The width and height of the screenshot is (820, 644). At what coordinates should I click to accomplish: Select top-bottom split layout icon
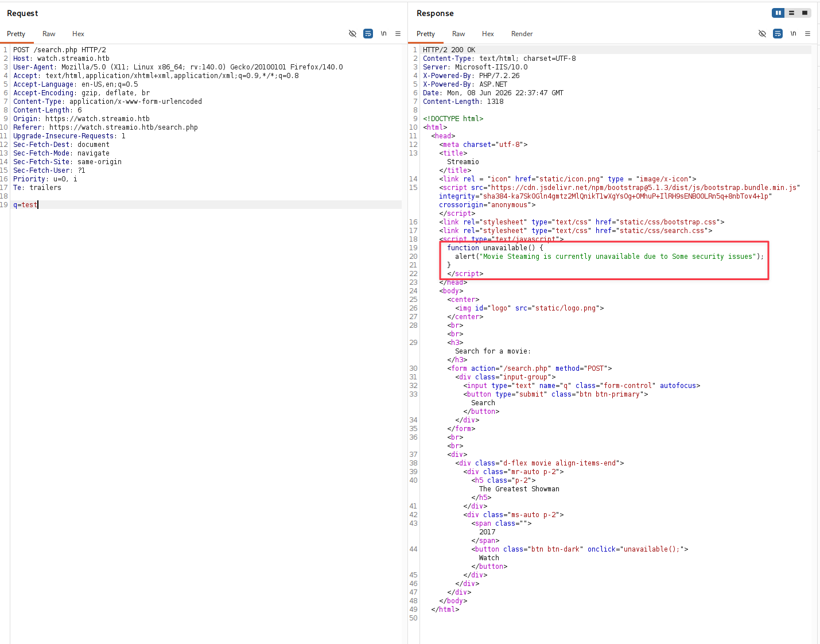point(791,13)
